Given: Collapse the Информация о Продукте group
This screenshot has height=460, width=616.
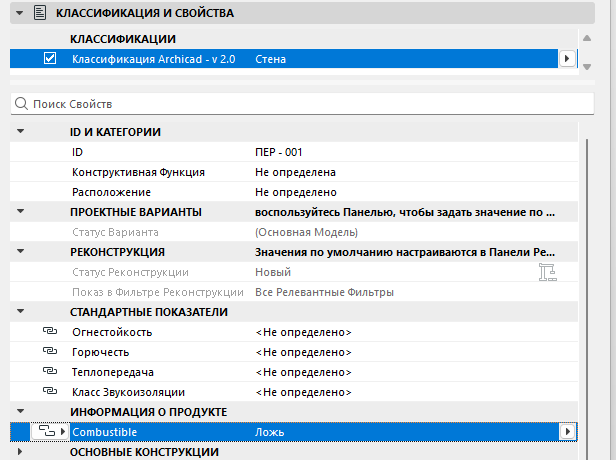Looking at the screenshot, I should point(20,412).
